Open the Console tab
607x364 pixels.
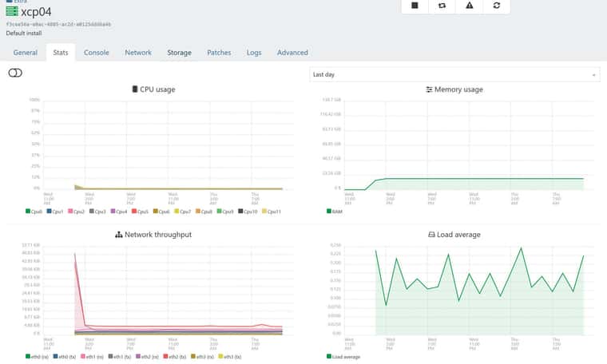click(x=97, y=53)
